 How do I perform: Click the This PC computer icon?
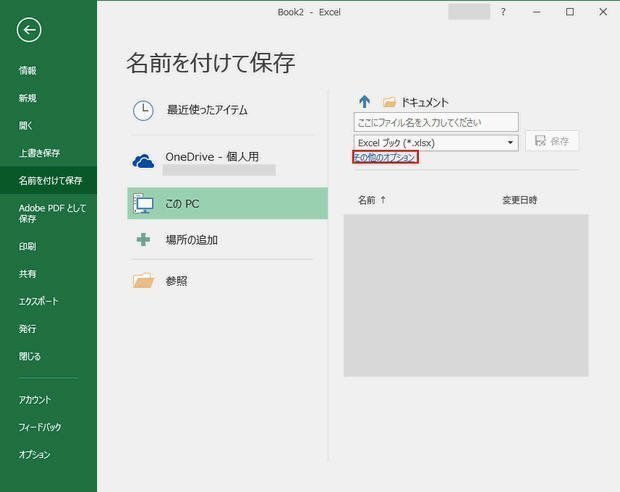143,204
